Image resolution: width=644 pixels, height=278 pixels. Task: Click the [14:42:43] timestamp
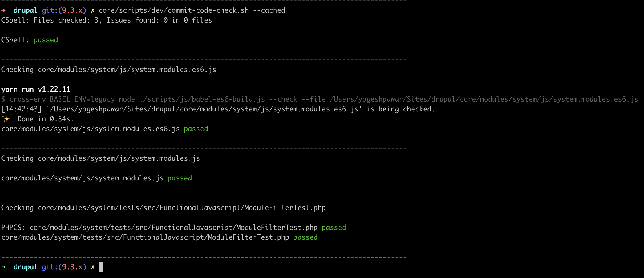coord(21,109)
